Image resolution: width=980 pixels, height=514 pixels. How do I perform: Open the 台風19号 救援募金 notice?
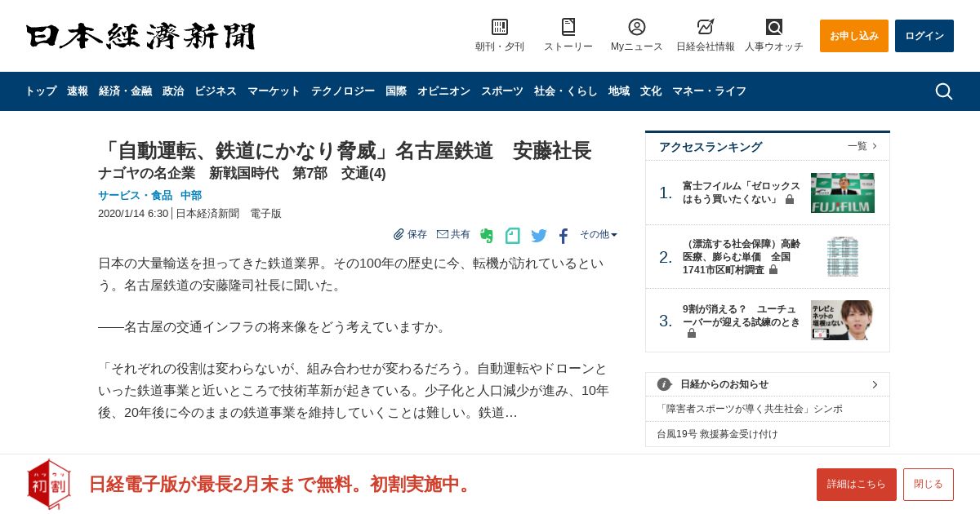pyautogui.click(x=717, y=434)
